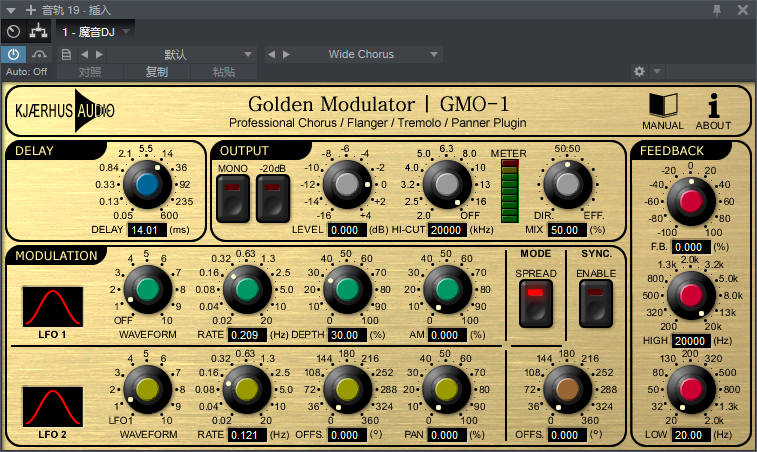Toggle the MONO output switch
The height and width of the screenshot is (452, 757).
coord(233,198)
